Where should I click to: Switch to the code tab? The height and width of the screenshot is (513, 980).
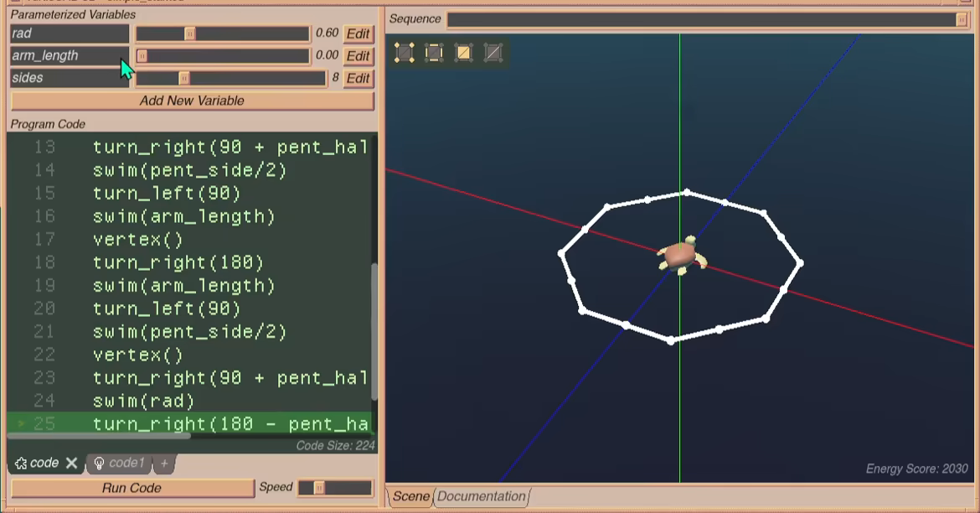45,463
